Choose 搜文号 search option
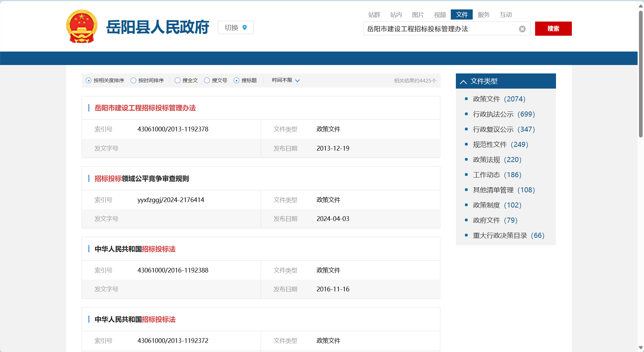Screen dimensions: 644x352 tap(207, 81)
